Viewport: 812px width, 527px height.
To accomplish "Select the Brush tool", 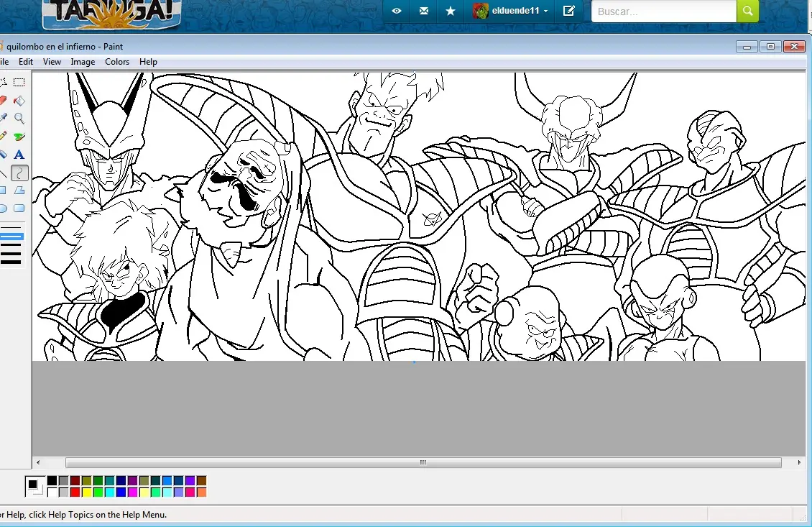I will (19, 137).
